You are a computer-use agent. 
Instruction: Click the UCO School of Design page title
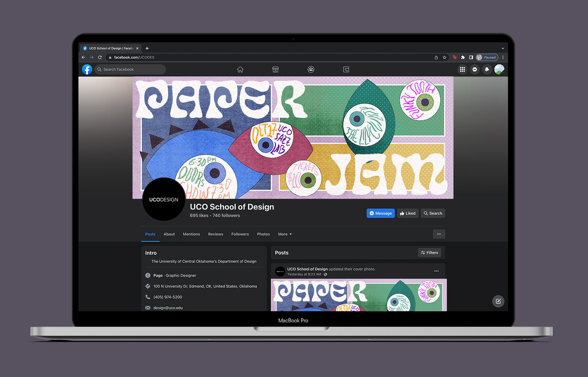[232, 207]
